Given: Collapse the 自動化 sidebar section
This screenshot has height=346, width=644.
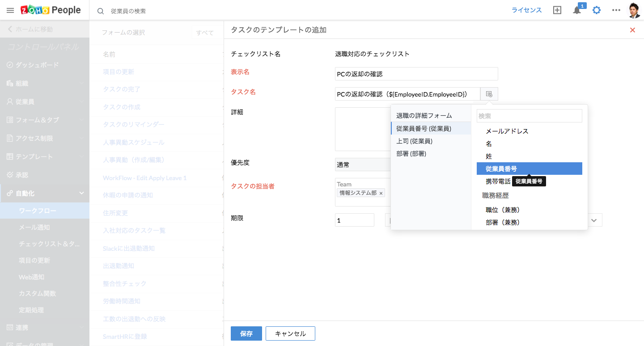Looking at the screenshot, I should (x=81, y=193).
